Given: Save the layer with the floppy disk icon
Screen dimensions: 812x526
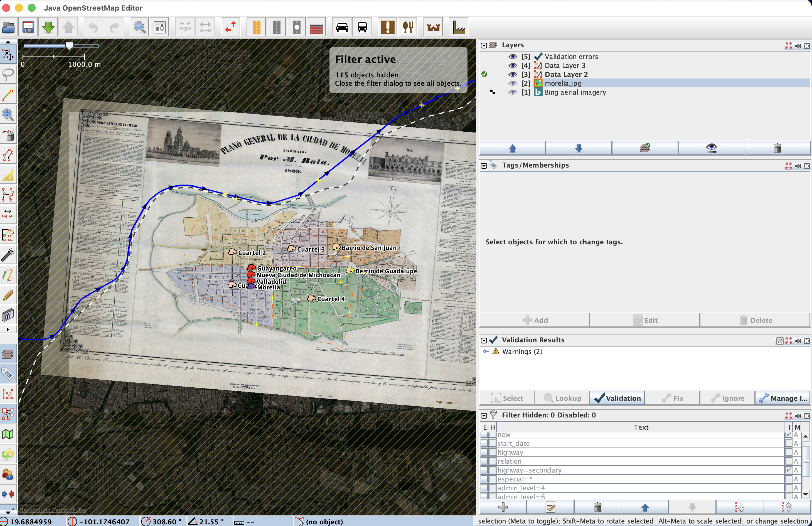Looking at the screenshot, I should [x=28, y=27].
